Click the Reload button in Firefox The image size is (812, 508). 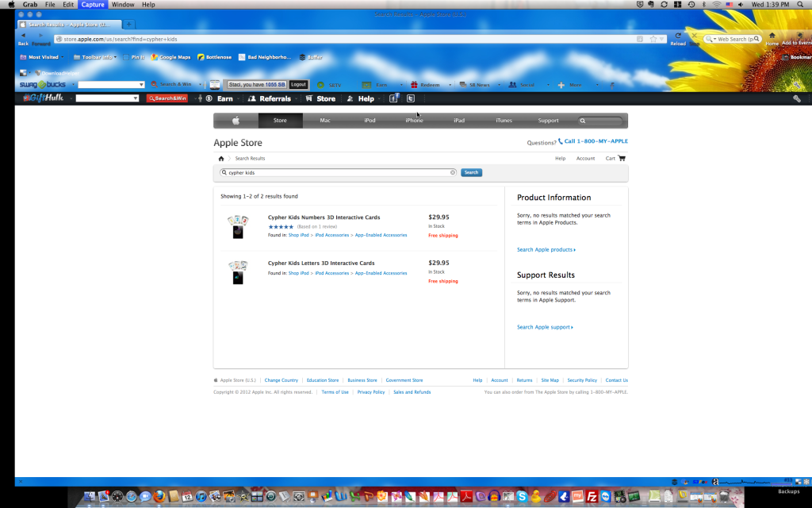click(x=678, y=38)
